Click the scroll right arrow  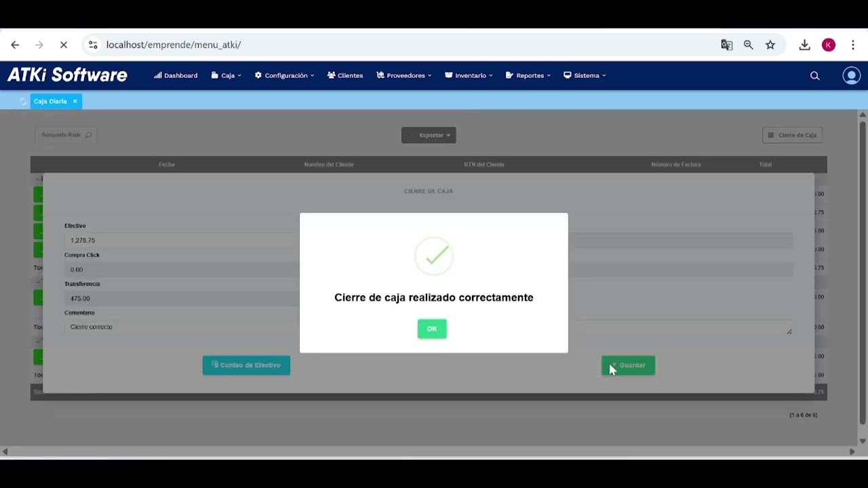point(852,451)
